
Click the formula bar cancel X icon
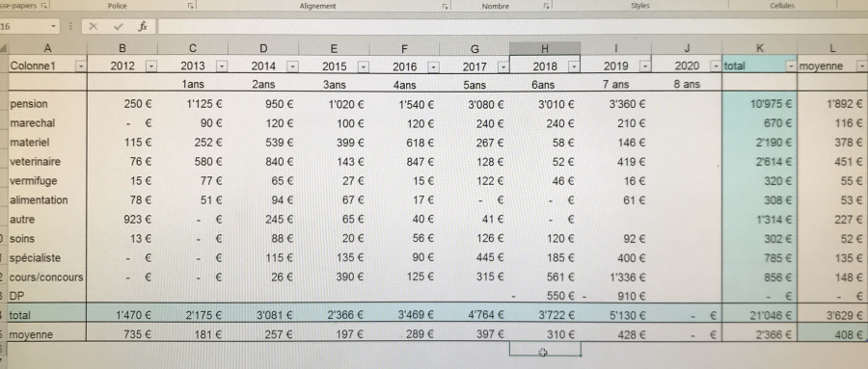point(93,26)
